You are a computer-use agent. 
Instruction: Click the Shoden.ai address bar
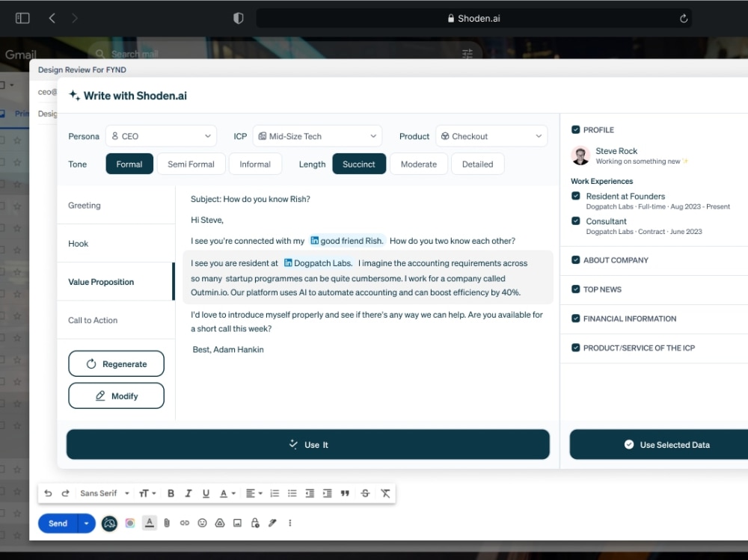(473, 18)
